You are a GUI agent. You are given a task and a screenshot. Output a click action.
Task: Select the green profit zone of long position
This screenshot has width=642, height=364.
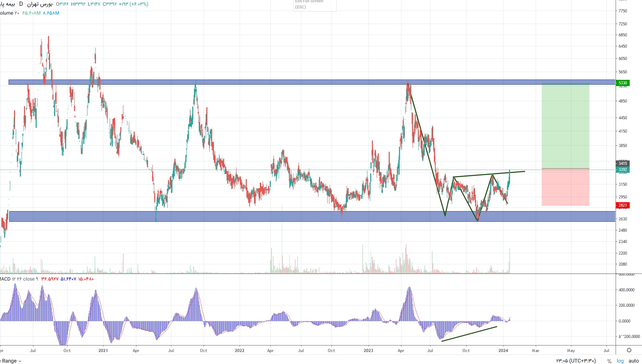point(565,126)
